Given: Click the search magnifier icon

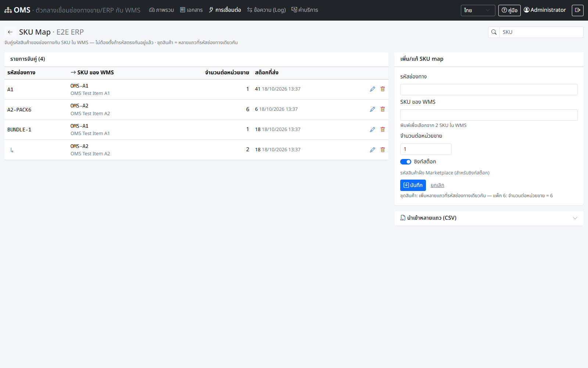Looking at the screenshot, I should pyautogui.click(x=494, y=32).
